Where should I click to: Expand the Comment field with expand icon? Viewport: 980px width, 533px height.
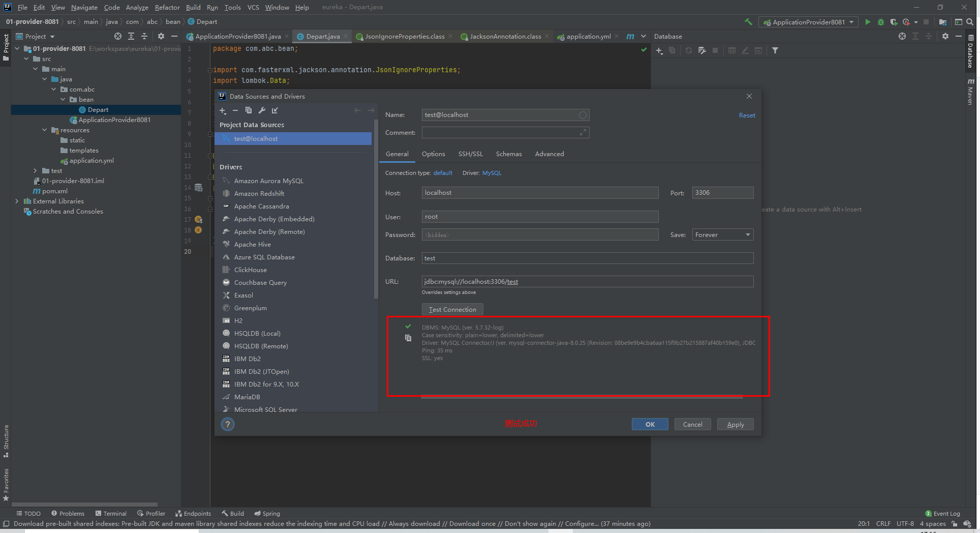pos(583,133)
